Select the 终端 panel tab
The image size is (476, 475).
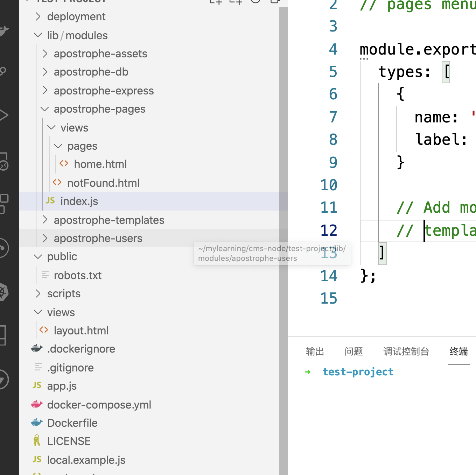[458, 352]
